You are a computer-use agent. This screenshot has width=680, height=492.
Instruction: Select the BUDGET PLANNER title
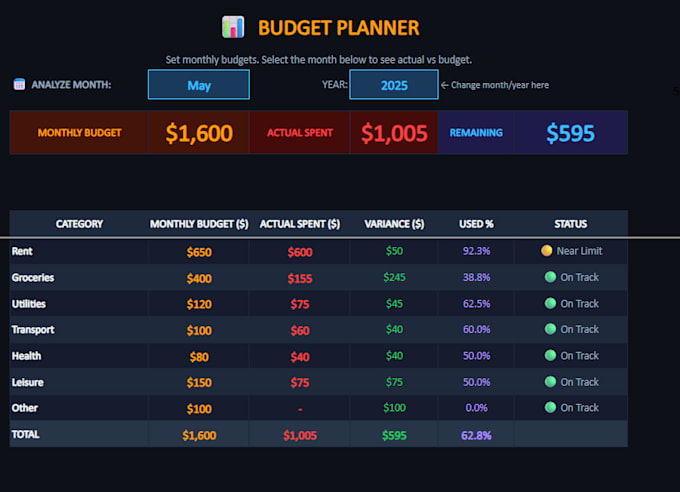339,28
